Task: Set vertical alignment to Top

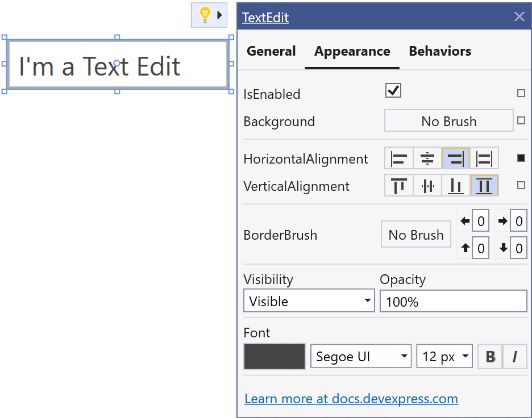Action: point(399,186)
